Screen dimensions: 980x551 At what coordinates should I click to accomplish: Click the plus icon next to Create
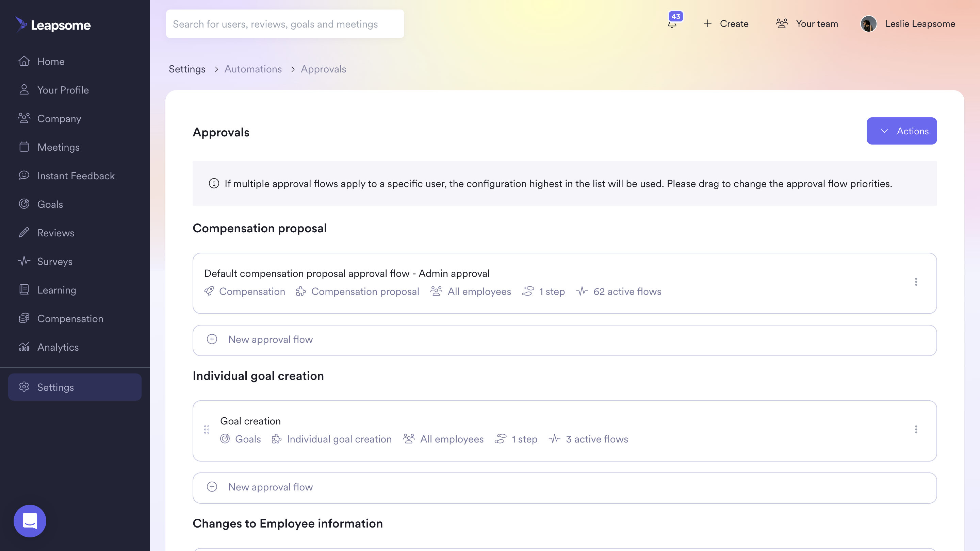pos(708,23)
